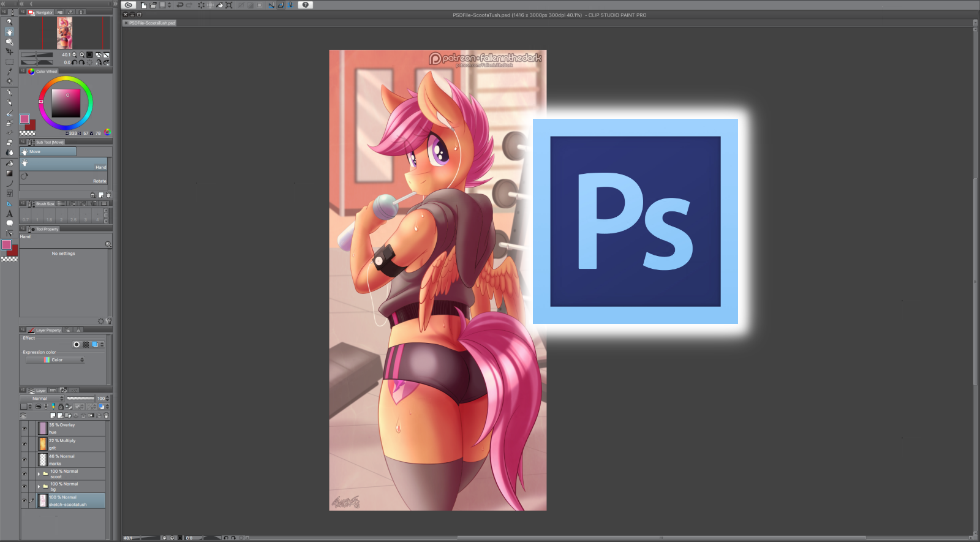
Task: Open Clip Studio launcher spiral icon
Action: [129, 5]
